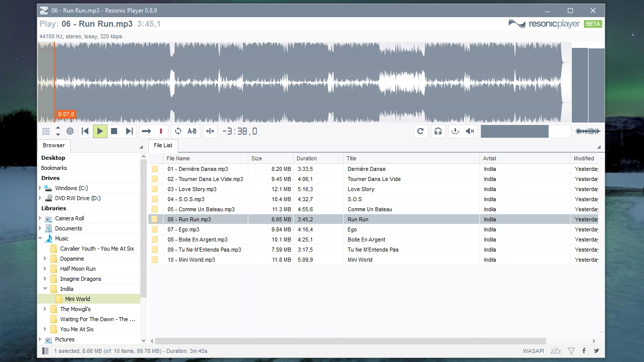Open the Twitter link icon
Screen dimensions: 644x362
click(596, 351)
